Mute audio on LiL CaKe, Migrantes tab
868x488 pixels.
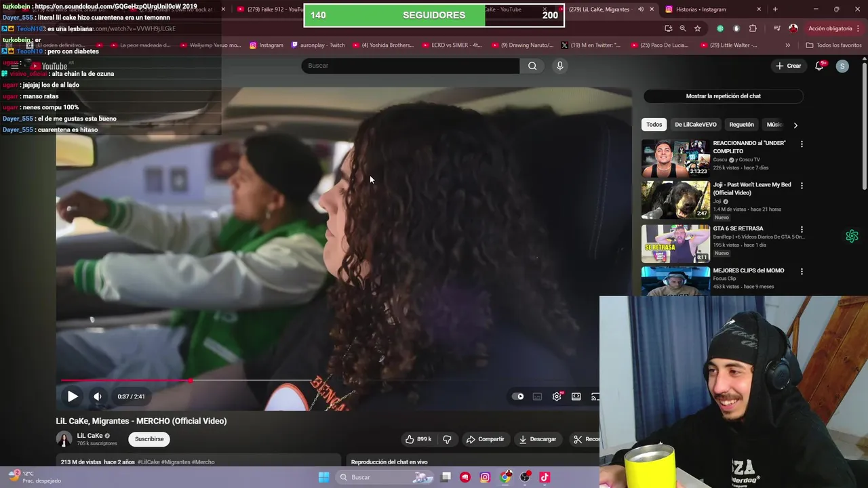[x=641, y=9]
